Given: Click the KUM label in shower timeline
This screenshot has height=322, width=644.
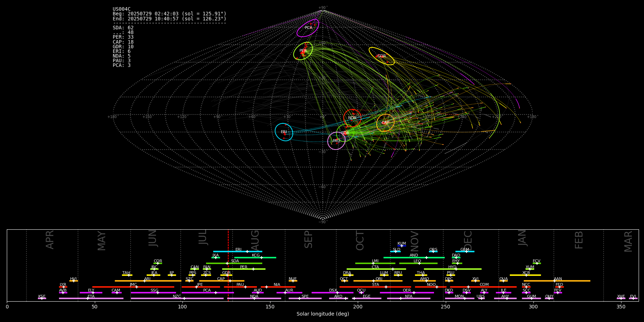Looking at the screenshot, I should point(402,244).
